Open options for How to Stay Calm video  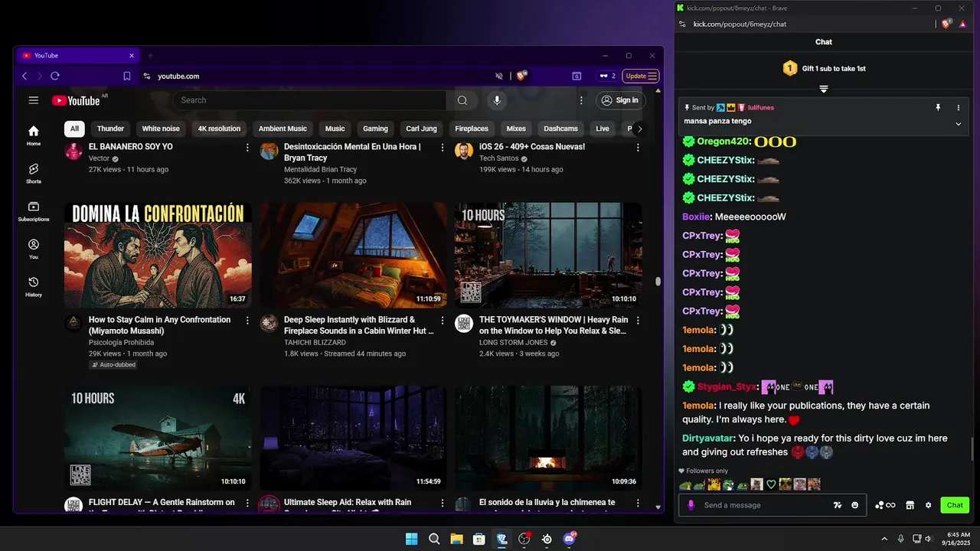[247, 320]
